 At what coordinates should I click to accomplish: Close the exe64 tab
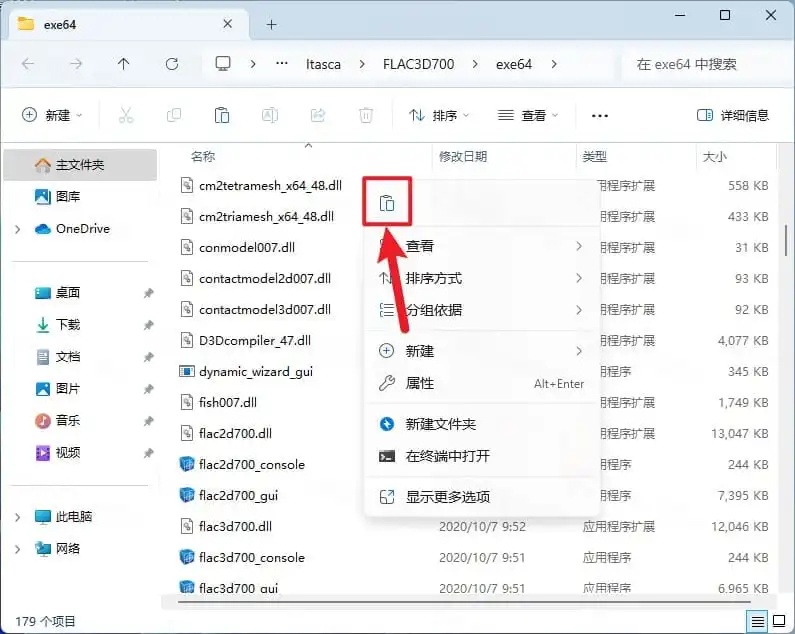tap(228, 24)
